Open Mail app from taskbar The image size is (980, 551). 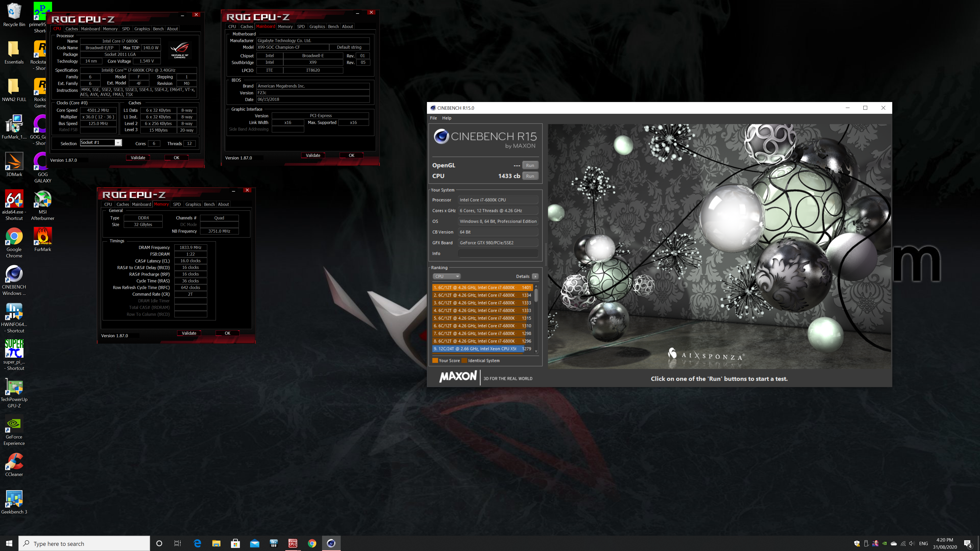[x=254, y=543]
